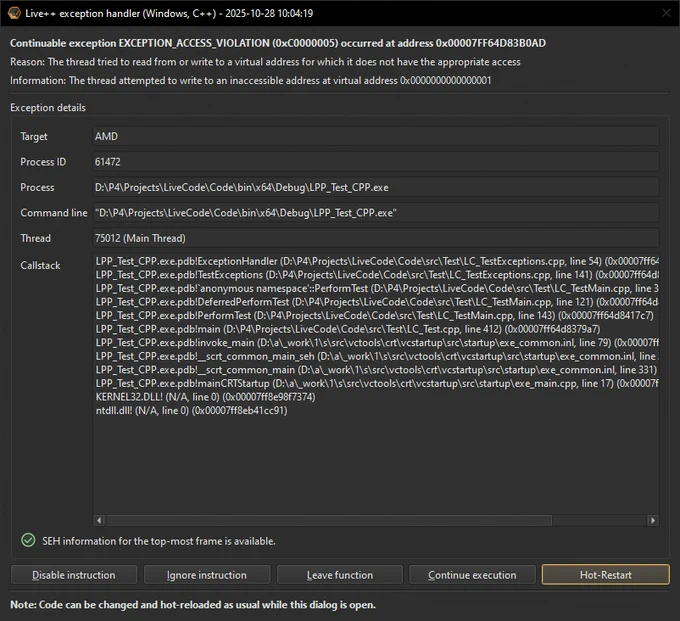
Task: Select the KERNEL32.DLL callstack line
Action: coord(206,397)
